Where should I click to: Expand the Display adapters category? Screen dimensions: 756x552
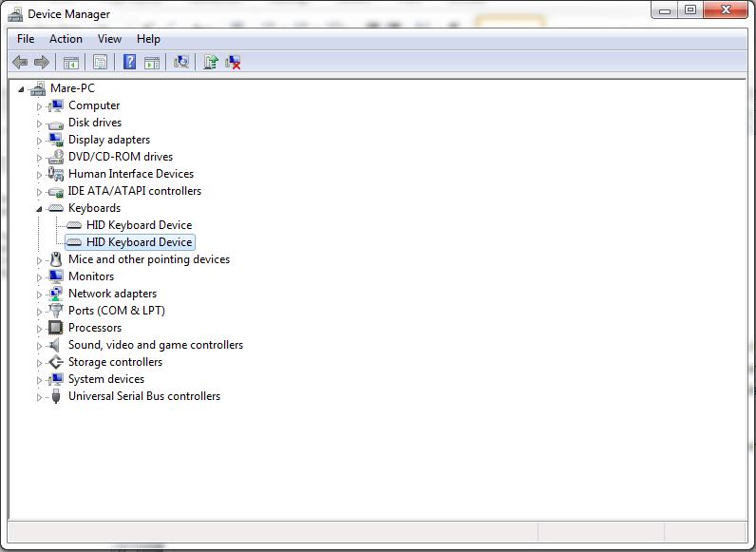pyautogui.click(x=40, y=140)
